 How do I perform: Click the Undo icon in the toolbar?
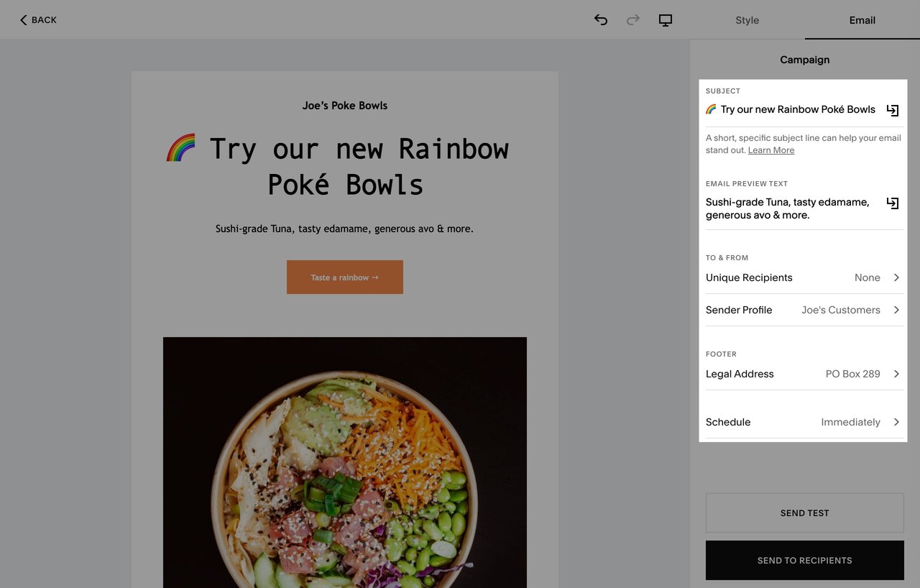tap(601, 20)
